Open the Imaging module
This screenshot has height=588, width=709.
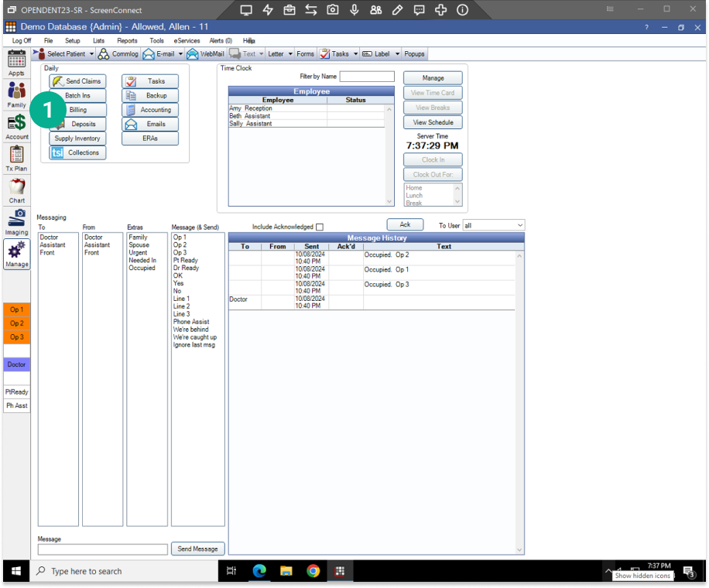pos(16,222)
